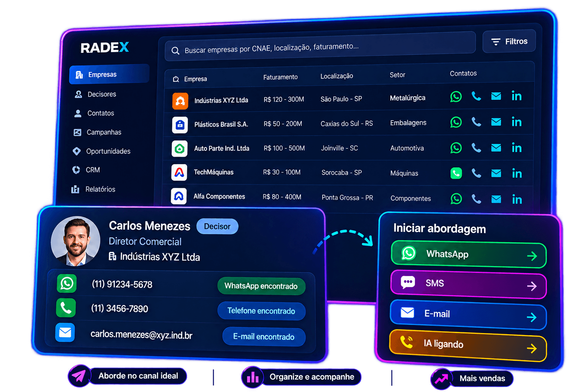
Task: Click phone icon in Alfa Componentes row
Action: [476, 199]
